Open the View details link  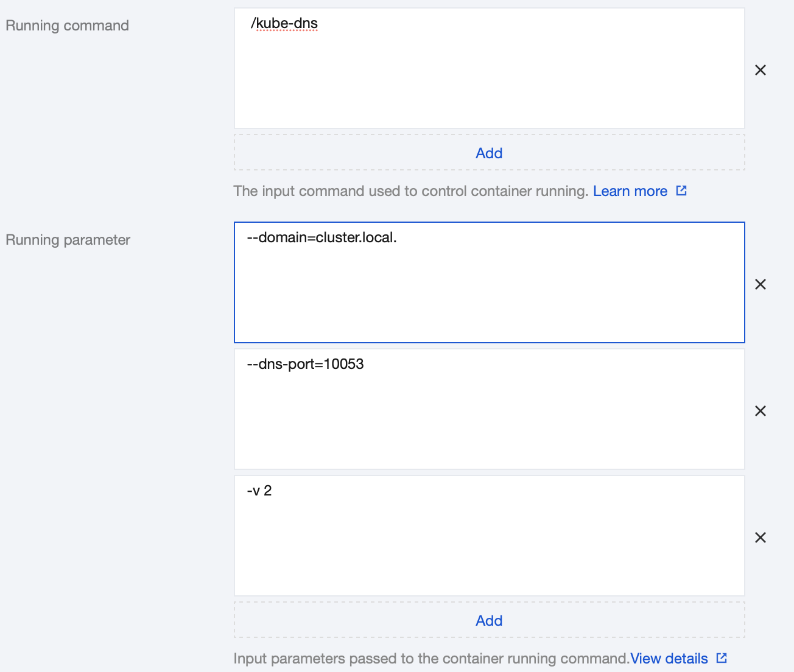click(x=669, y=659)
